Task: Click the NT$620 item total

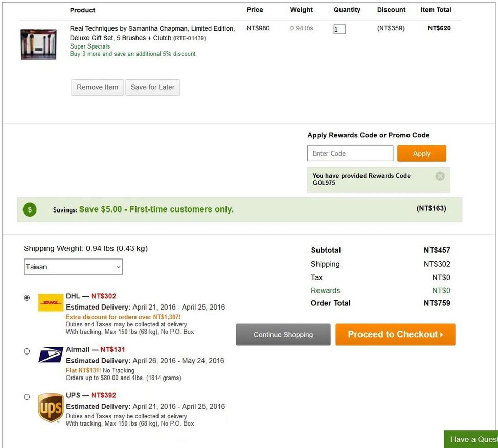Action: click(x=439, y=28)
